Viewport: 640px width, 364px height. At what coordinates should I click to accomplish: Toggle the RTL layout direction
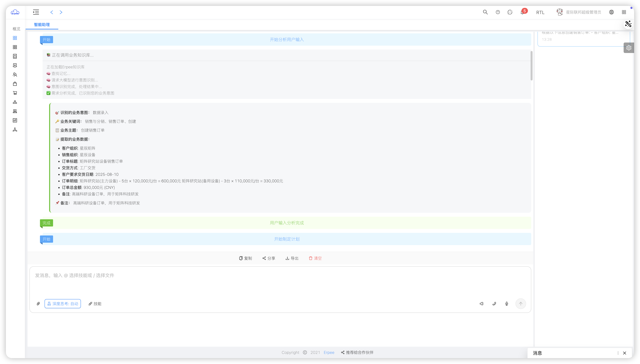pyautogui.click(x=540, y=12)
